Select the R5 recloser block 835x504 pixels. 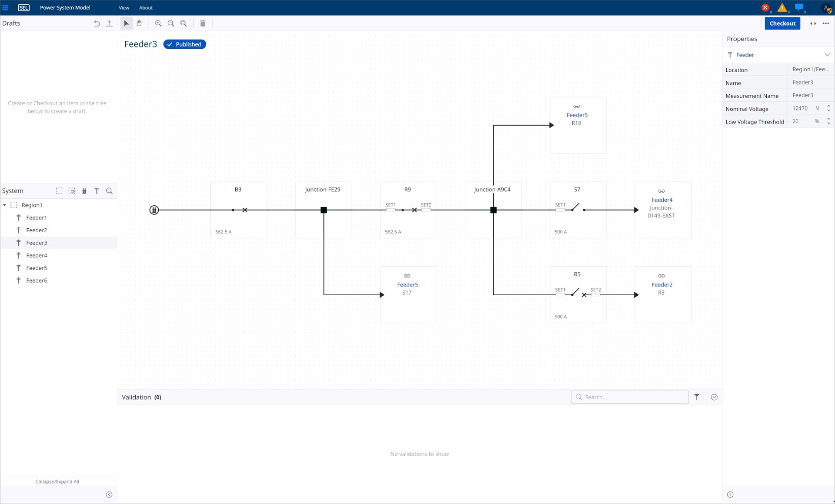(x=578, y=295)
